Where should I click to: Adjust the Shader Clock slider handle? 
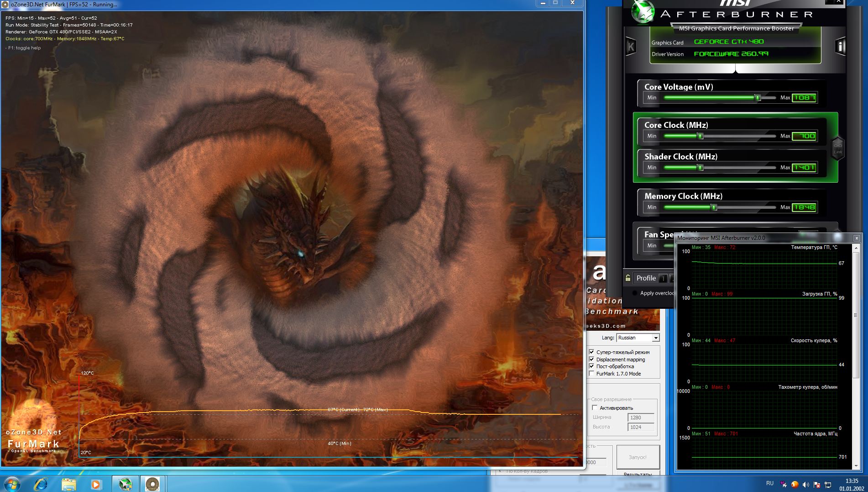[701, 168]
